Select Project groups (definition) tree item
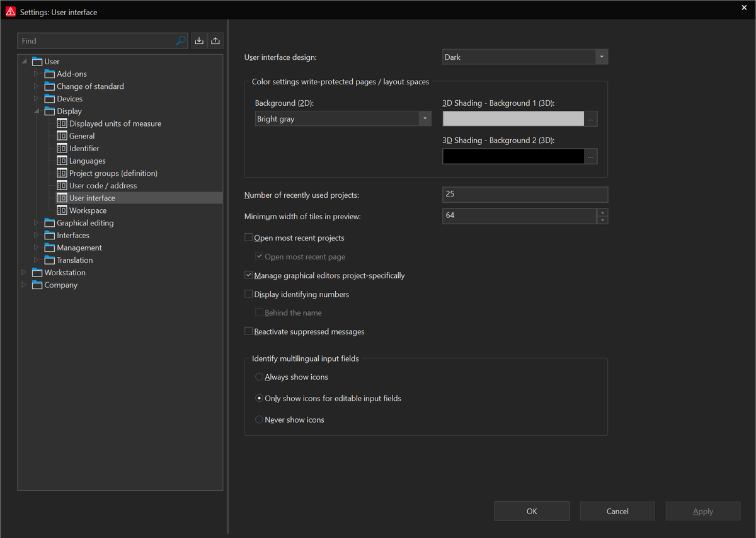The height and width of the screenshot is (538, 756). pyautogui.click(x=113, y=173)
